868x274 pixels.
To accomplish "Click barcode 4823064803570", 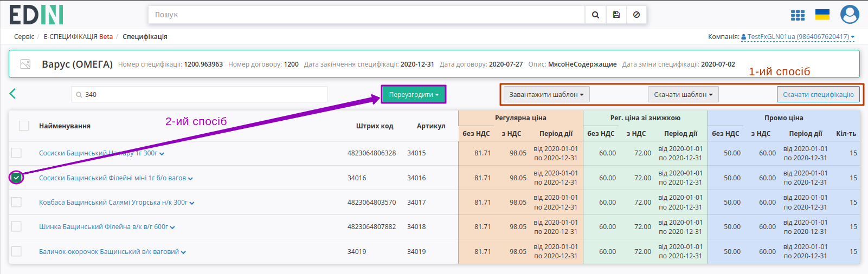I will pos(371,202).
